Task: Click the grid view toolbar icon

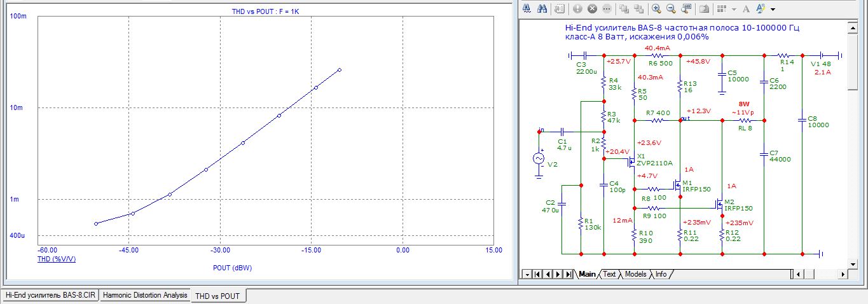Action: pyautogui.click(x=721, y=9)
